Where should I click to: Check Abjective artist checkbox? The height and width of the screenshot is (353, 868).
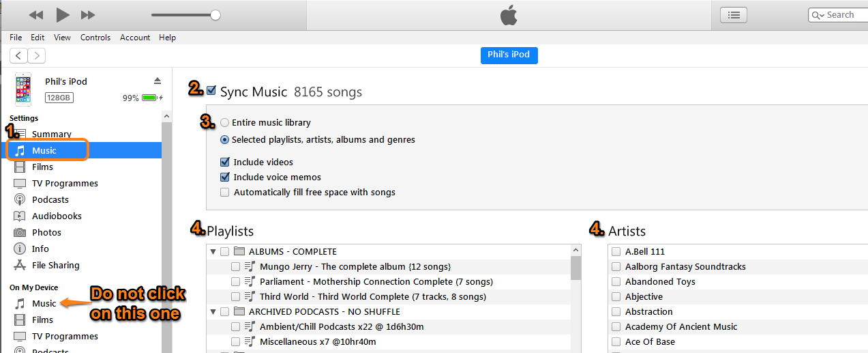pos(616,297)
